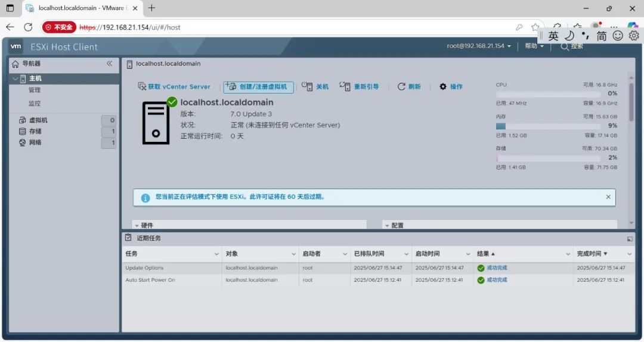
Task: Click the storage datastore icon in navigator
Action: tap(22, 131)
